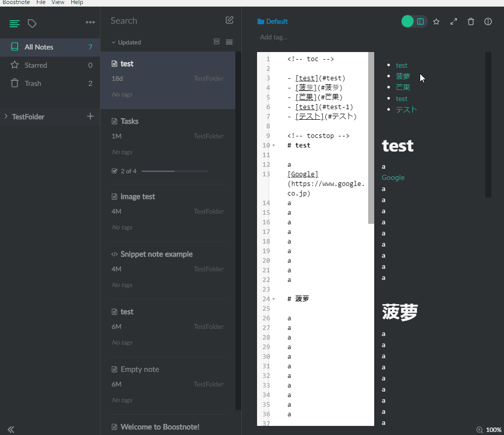Click the preview pane vertical scrollbar

click(x=488, y=125)
